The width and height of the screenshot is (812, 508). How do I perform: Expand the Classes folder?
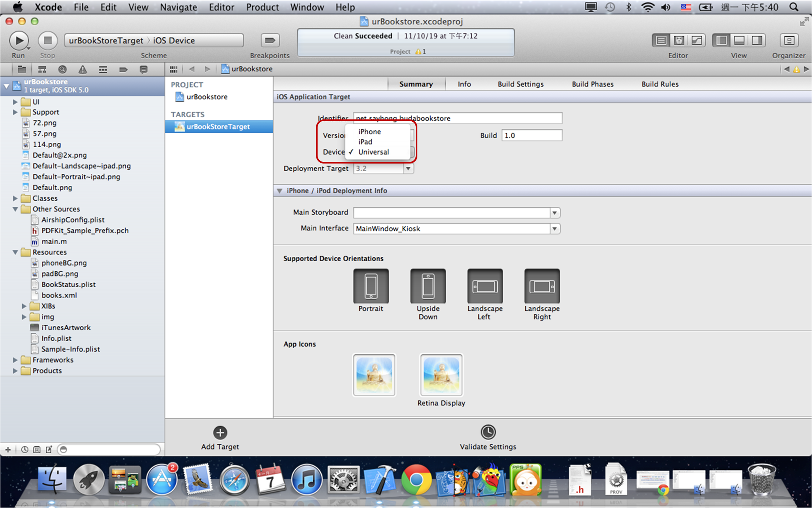pos(15,198)
